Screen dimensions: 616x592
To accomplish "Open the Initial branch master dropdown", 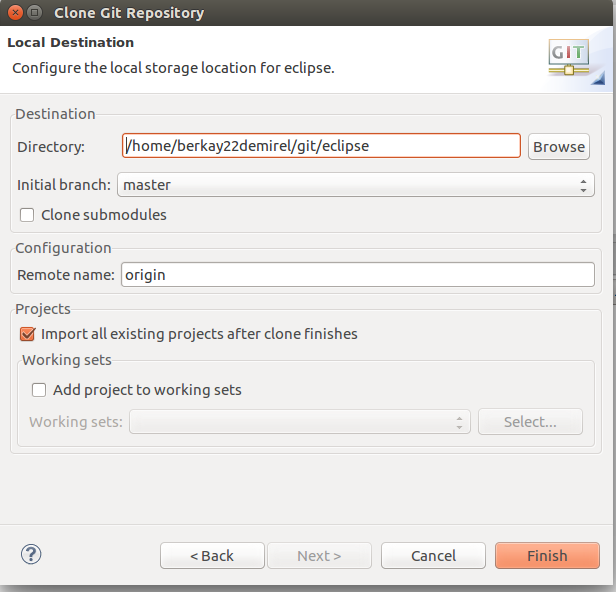I will point(356,185).
